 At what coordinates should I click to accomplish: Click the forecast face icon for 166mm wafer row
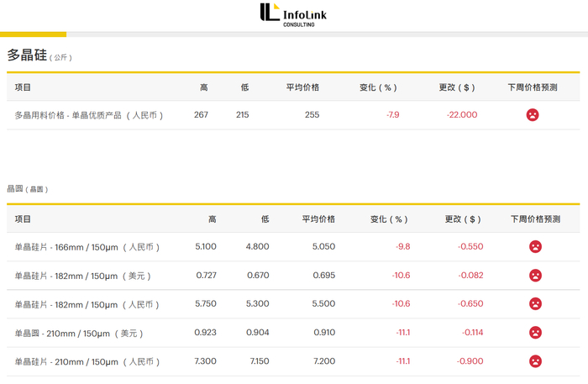click(535, 247)
